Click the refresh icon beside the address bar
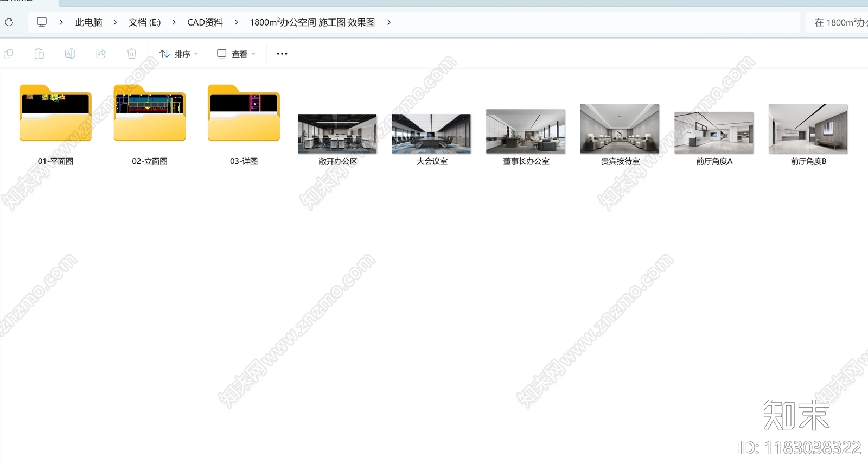The image size is (868, 469). coord(9,22)
